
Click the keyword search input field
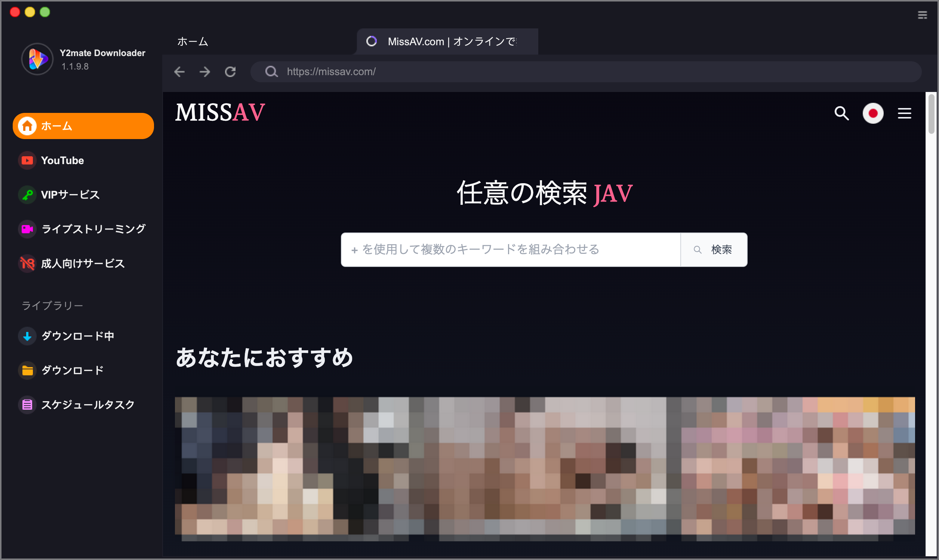(x=511, y=250)
